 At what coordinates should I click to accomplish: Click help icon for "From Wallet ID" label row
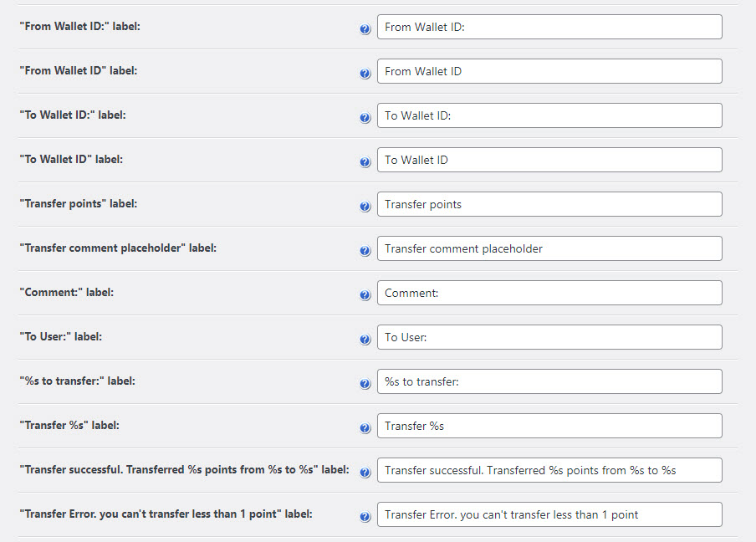365,74
